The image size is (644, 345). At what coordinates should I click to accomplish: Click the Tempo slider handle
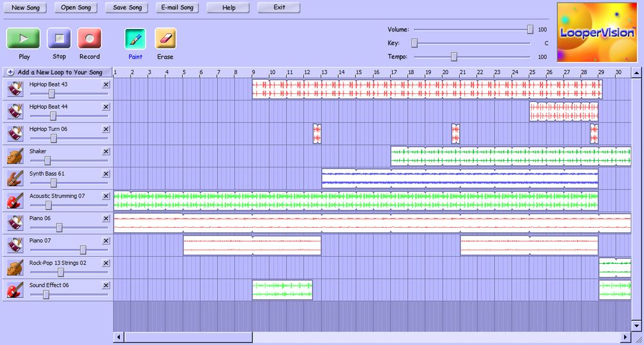[x=454, y=57]
